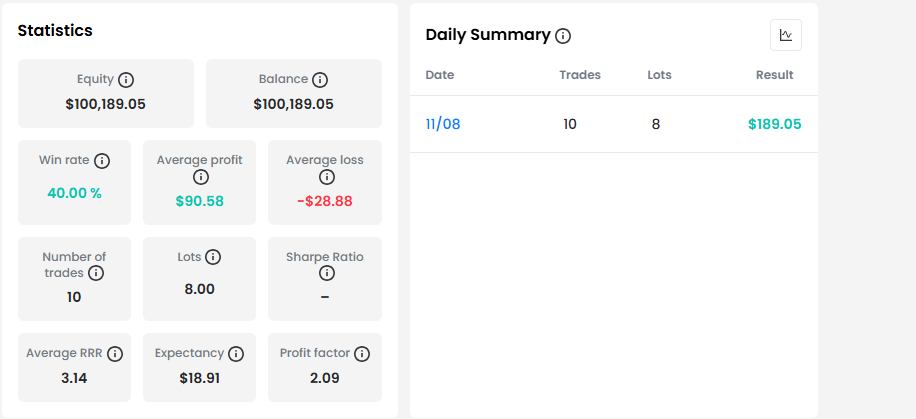Click the Equity value $100,189.05 card
This screenshot has width=916, height=419.
click(106, 94)
